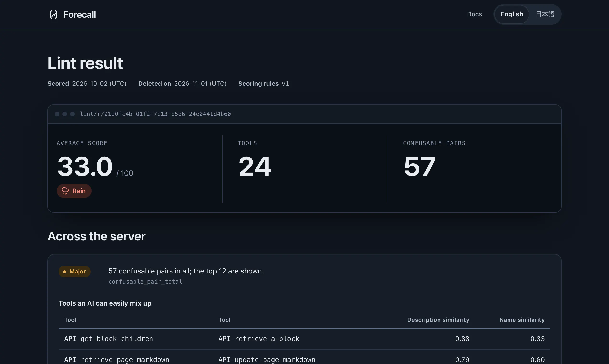The width and height of the screenshot is (609, 364).
Task: Click the tools count 24
Action: 255,166
